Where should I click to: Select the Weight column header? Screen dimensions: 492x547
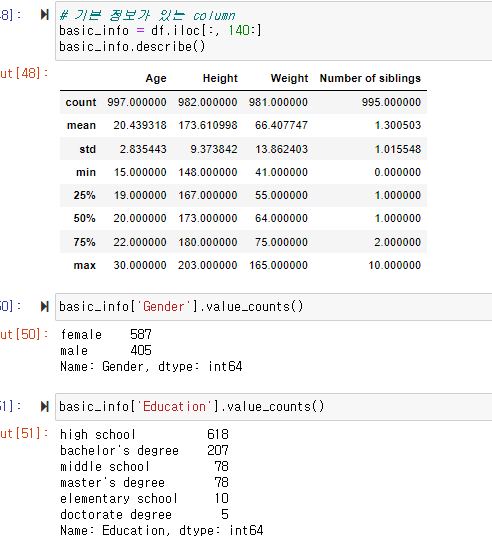289,78
